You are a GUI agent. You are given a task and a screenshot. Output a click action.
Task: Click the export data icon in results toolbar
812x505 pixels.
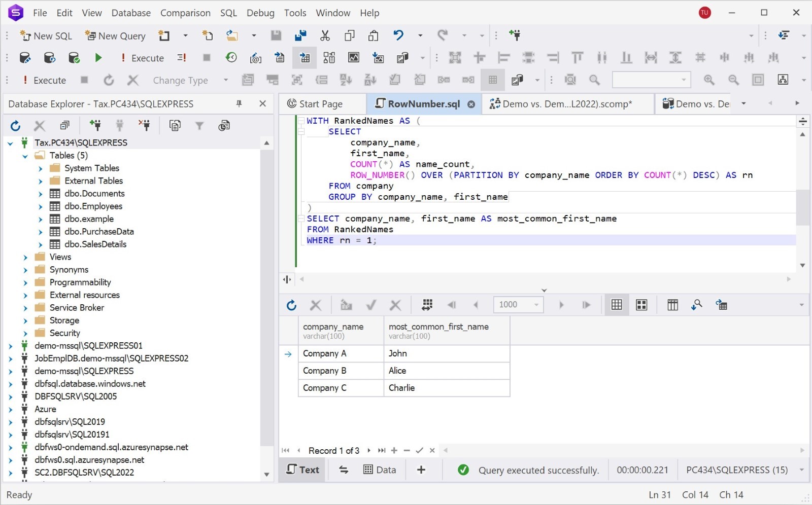pyautogui.click(x=721, y=305)
